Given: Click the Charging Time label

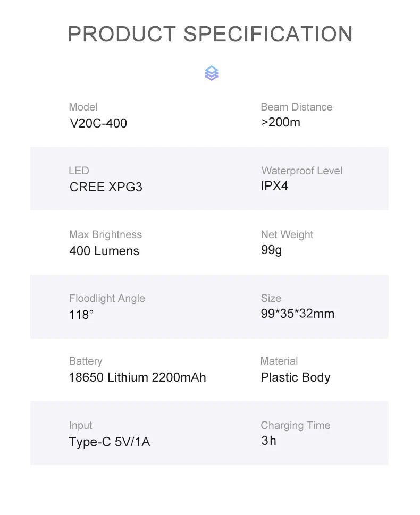Looking at the screenshot, I should click(295, 425).
